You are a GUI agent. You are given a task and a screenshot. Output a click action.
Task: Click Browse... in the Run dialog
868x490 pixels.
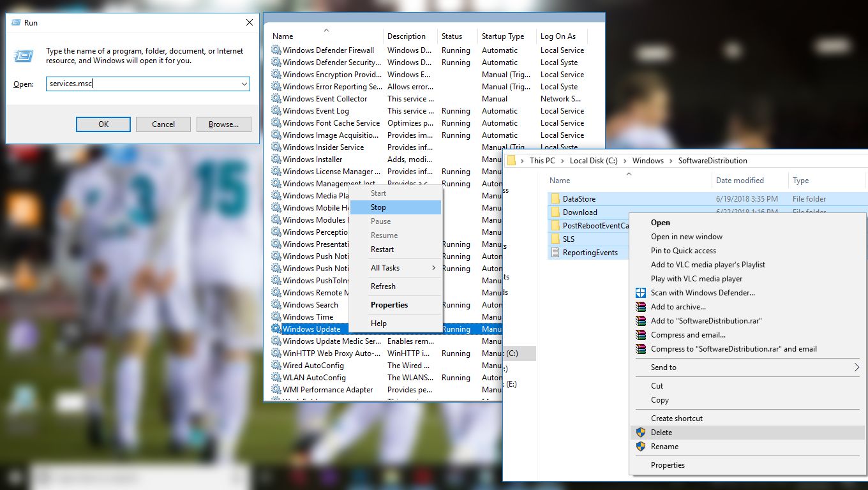223,124
